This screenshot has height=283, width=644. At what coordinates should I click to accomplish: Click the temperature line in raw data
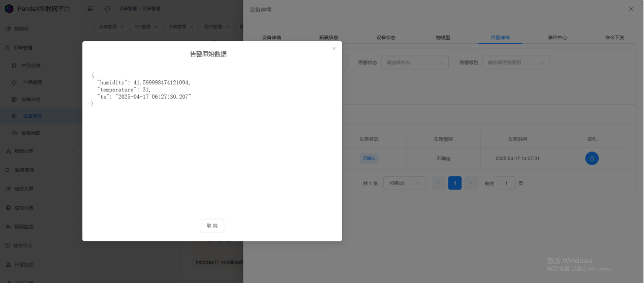click(124, 89)
